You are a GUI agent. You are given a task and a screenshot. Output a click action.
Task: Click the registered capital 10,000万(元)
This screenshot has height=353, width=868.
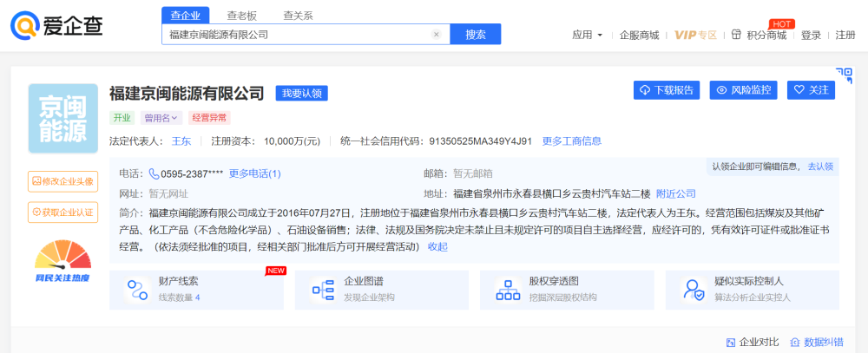tap(293, 141)
